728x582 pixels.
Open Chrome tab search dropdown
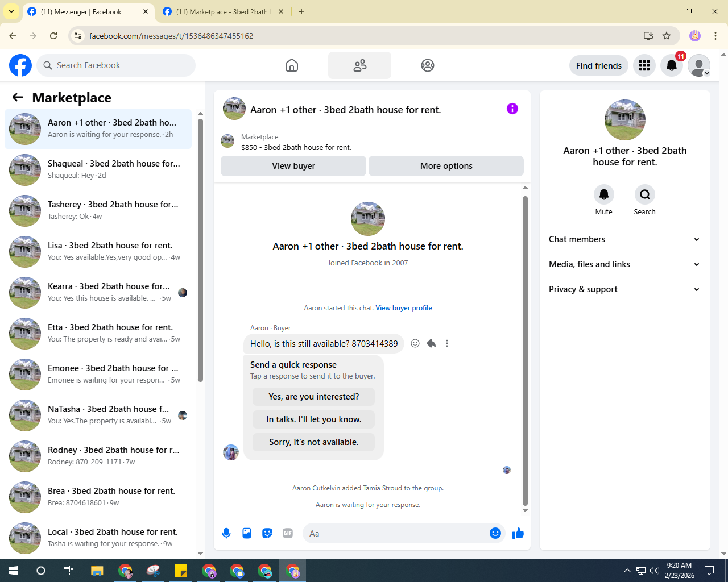11,11
